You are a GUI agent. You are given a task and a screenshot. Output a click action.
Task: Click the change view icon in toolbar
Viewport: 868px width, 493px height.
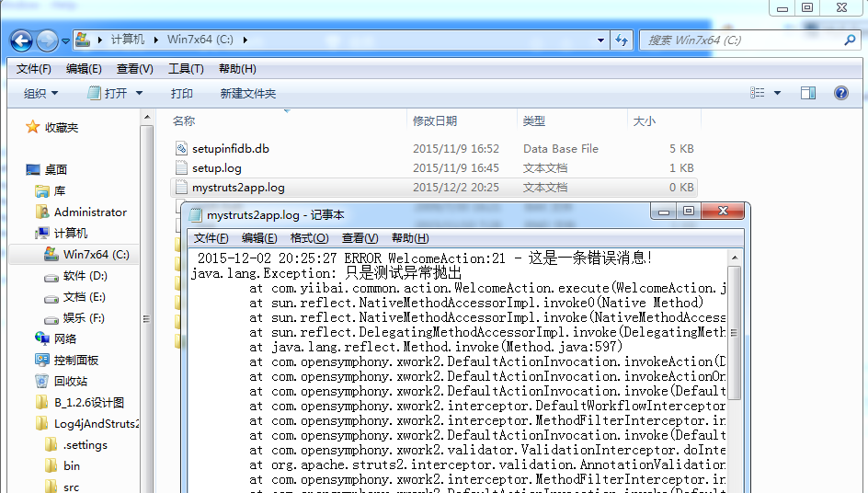[x=758, y=93]
